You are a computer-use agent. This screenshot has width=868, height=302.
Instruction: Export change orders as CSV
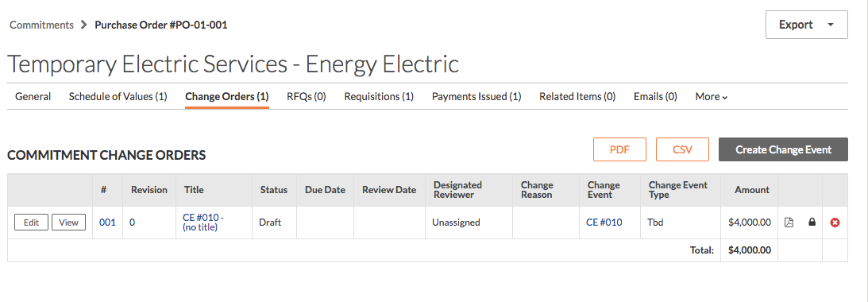pyautogui.click(x=682, y=149)
